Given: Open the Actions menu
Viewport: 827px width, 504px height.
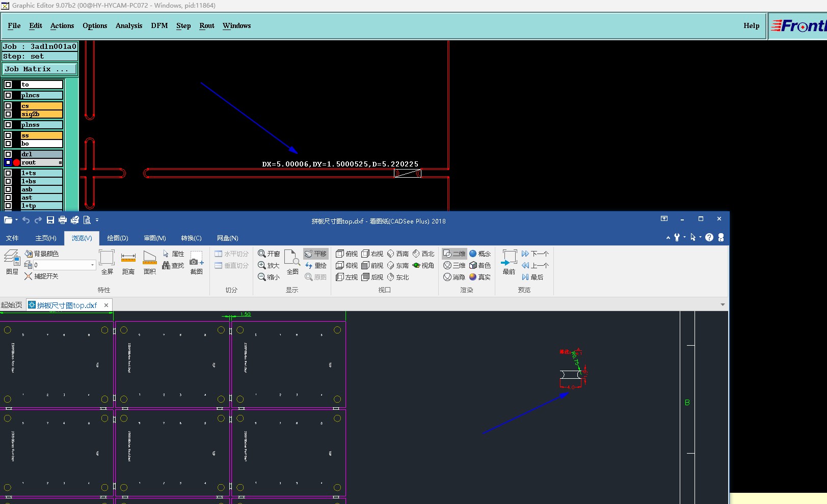Looking at the screenshot, I should click(62, 25).
